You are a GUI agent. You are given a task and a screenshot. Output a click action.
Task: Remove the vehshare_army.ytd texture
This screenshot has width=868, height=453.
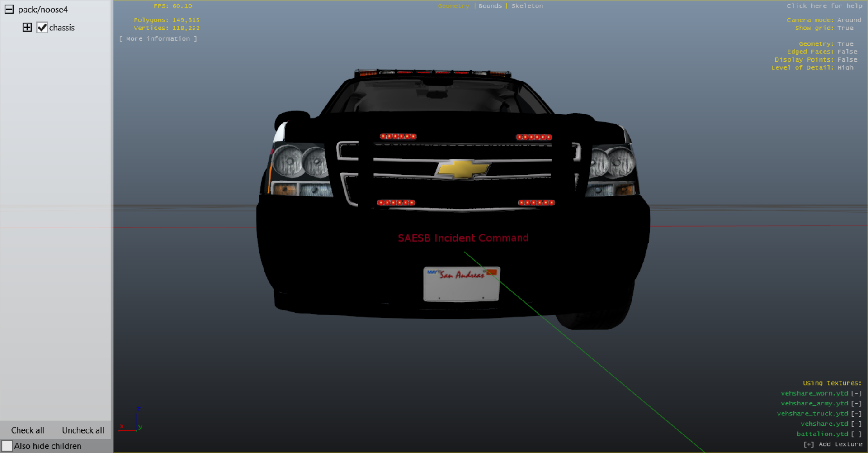pyautogui.click(x=856, y=403)
